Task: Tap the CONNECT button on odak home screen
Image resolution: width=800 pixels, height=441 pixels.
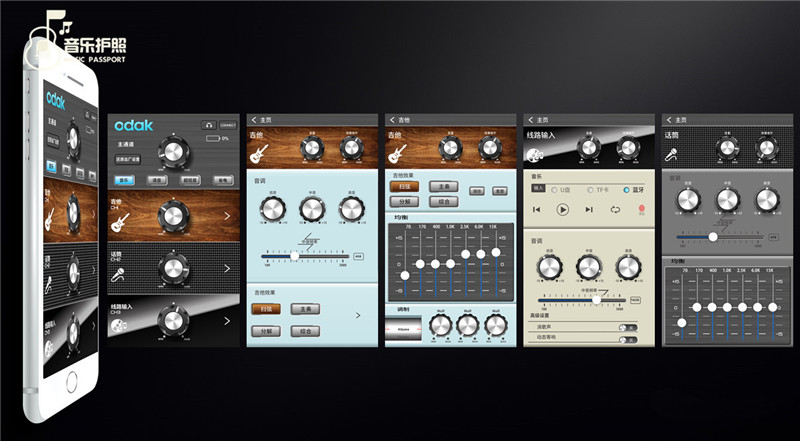Action: tap(228, 125)
